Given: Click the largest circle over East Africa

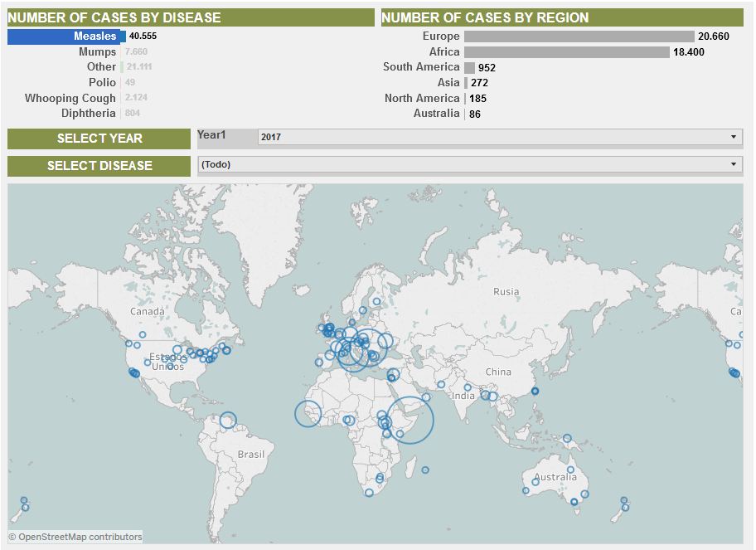Looking at the screenshot, I should coord(409,420).
